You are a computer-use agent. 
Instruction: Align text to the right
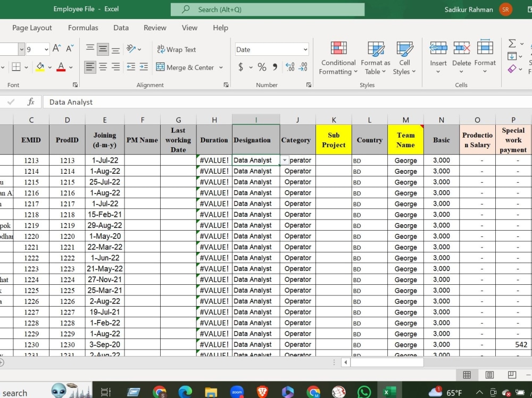click(x=115, y=67)
